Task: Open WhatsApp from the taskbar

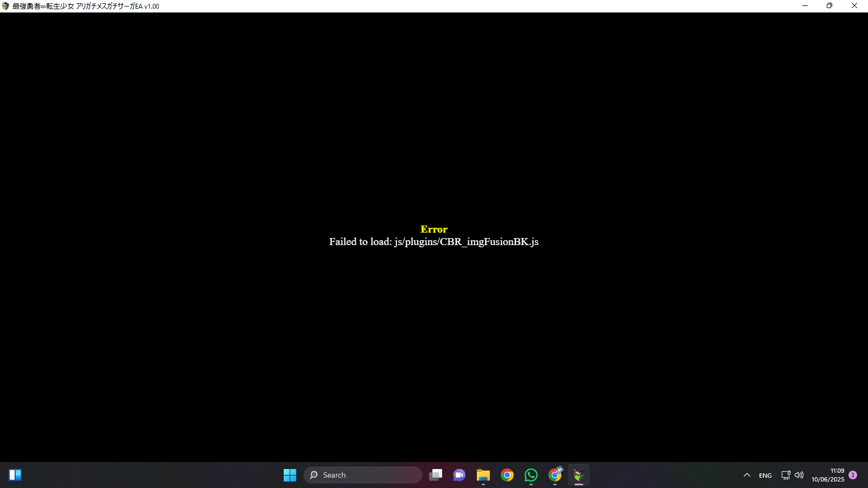Action: 531,475
